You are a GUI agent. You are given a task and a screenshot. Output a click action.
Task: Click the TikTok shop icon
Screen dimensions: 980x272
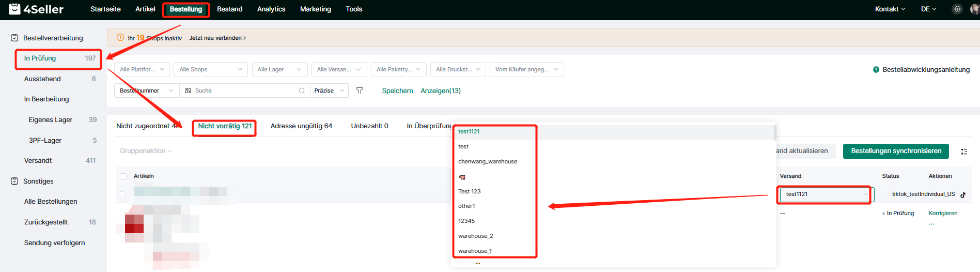point(963,194)
